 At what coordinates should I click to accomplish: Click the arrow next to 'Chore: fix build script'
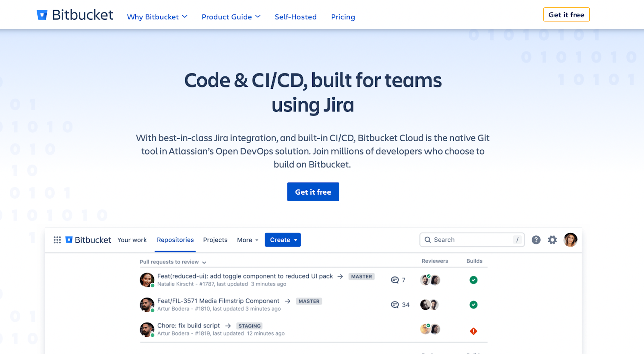pos(228,326)
